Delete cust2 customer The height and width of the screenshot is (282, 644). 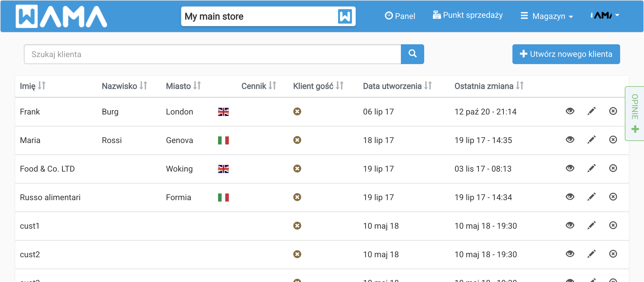pos(613,254)
